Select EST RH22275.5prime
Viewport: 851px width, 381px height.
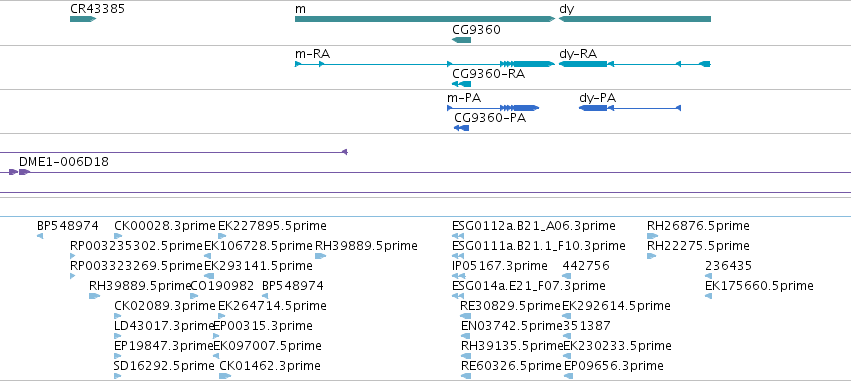tap(698, 246)
